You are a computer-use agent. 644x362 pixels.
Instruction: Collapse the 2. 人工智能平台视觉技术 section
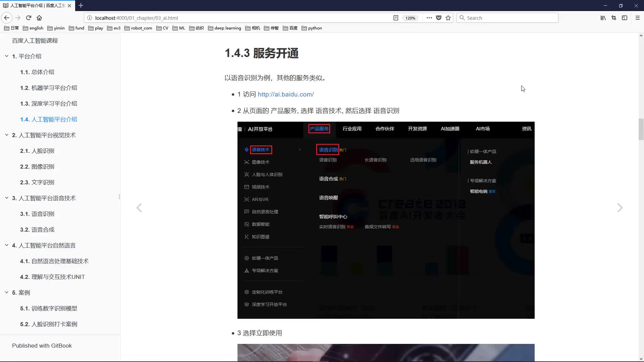7,135
